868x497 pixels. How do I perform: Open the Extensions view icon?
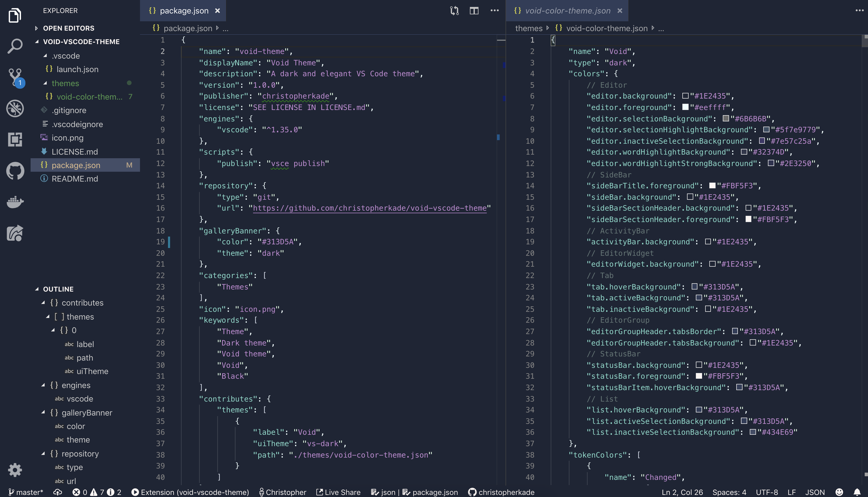point(15,139)
